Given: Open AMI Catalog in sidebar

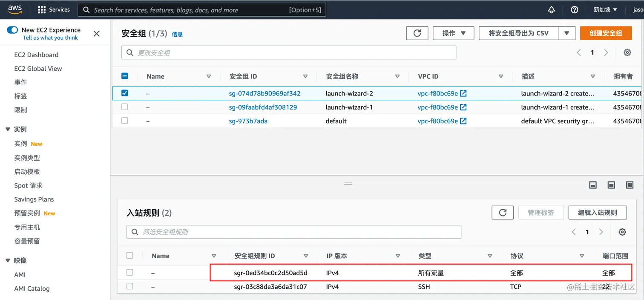Looking at the screenshot, I should [32, 288].
